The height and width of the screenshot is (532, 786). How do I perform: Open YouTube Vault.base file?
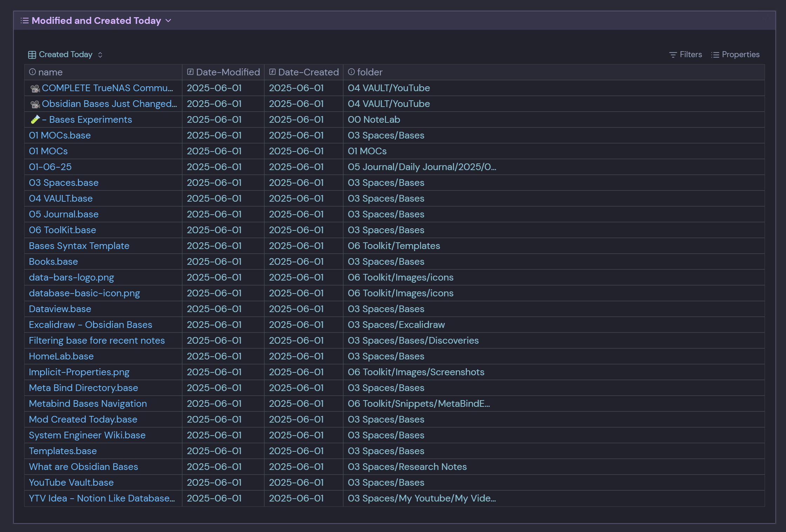[71, 483]
